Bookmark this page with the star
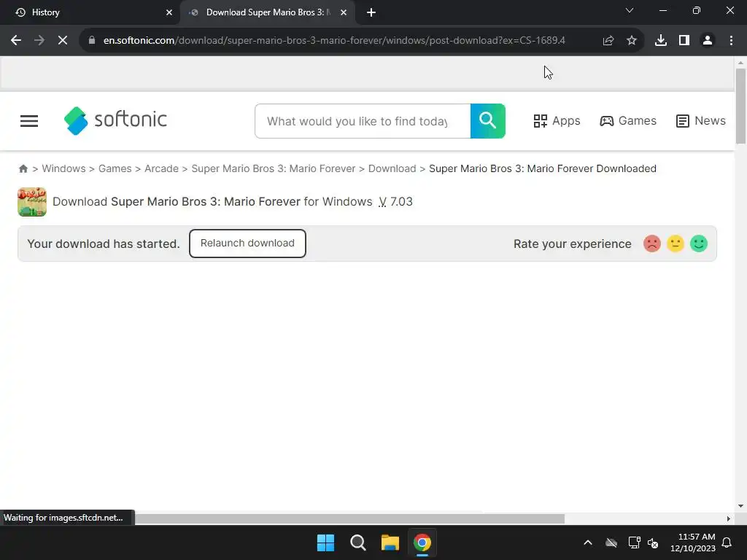Screen dimensions: 747x560 [632, 41]
